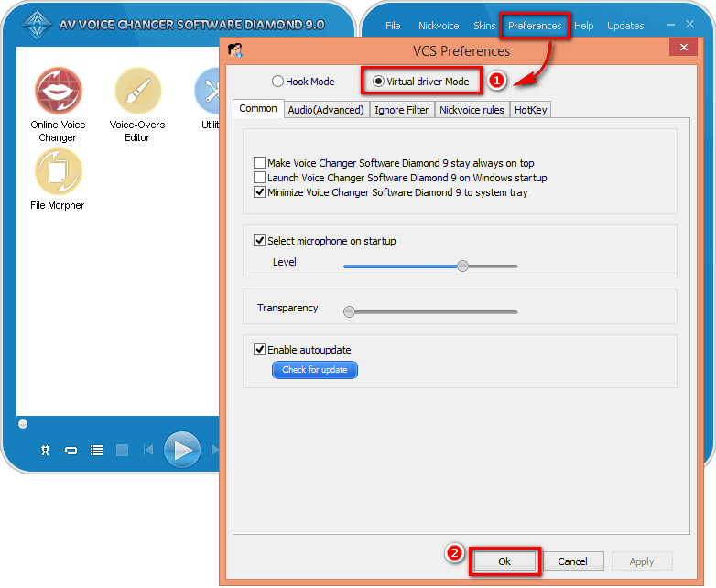Open the Ignore Filter tab

[x=401, y=110]
